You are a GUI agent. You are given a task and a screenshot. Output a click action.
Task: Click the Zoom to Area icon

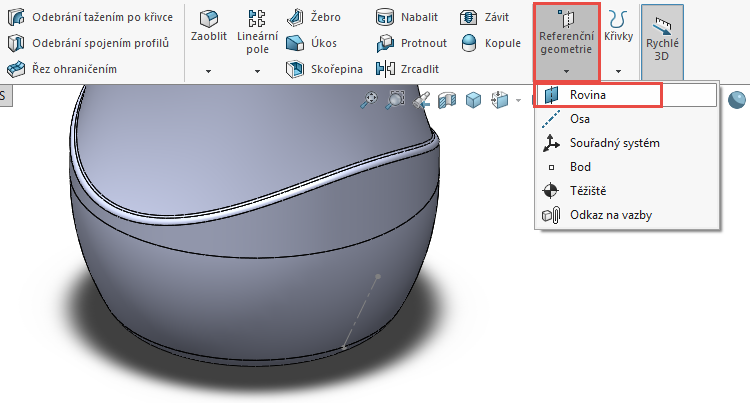(x=395, y=100)
